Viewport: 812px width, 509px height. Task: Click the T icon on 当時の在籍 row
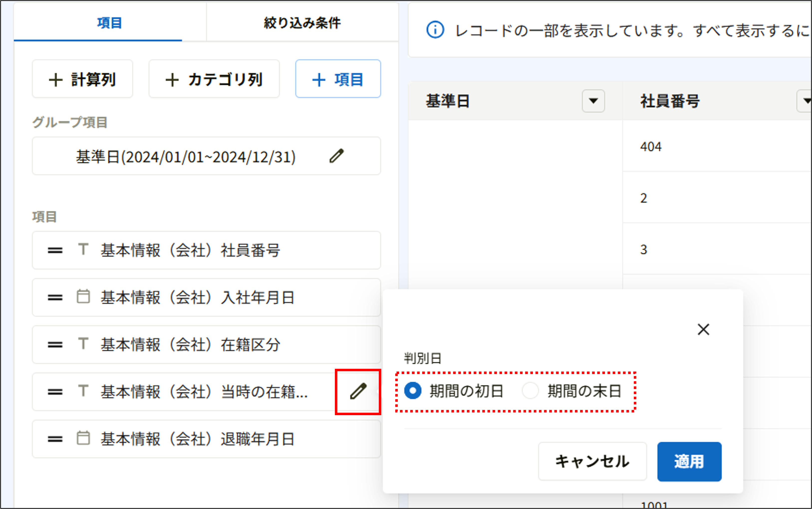(83, 392)
